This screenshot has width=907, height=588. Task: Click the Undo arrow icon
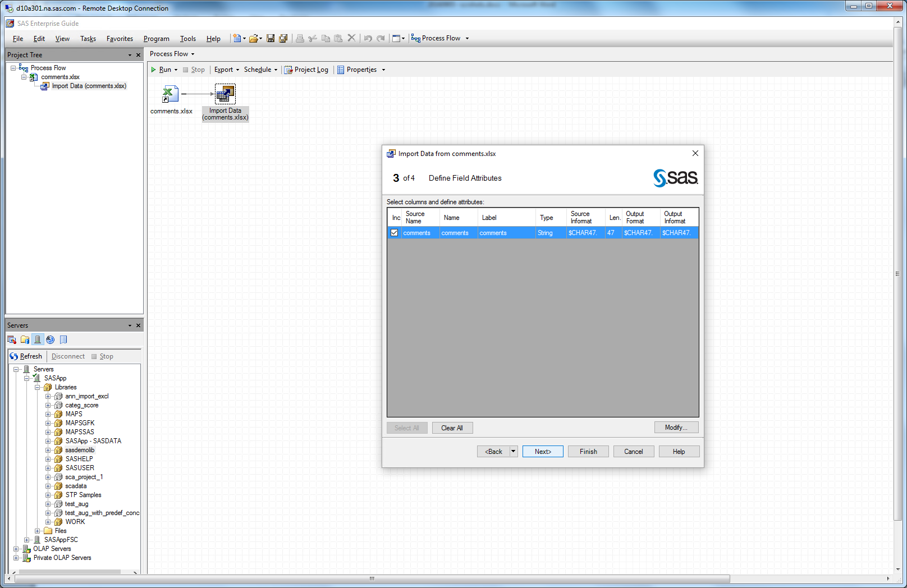(368, 38)
